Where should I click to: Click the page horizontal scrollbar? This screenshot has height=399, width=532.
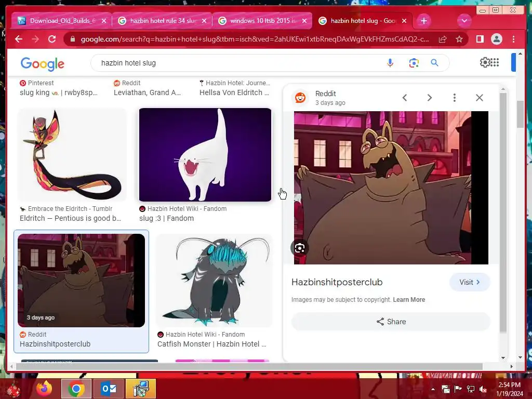pos(249,366)
